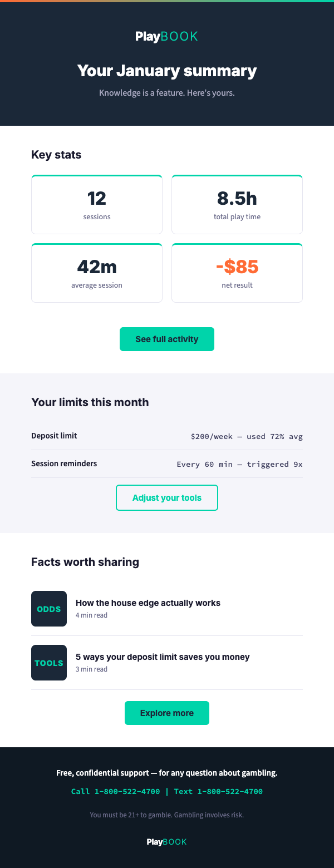Click the Session reminders row
This screenshot has height=868, width=334.
coord(167,463)
